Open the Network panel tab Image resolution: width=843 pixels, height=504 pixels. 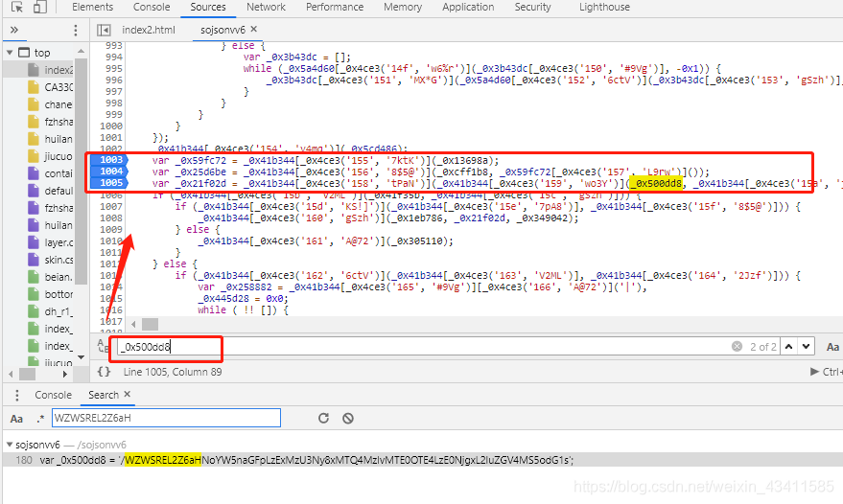click(266, 7)
